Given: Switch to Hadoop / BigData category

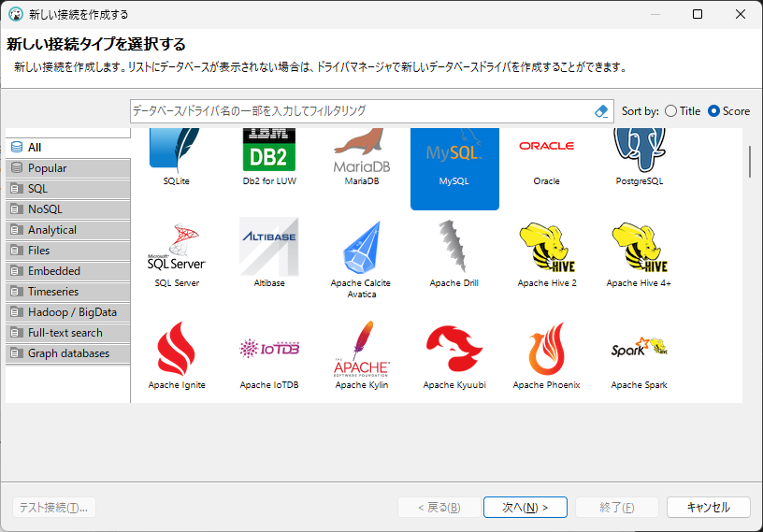Looking at the screenshot, I should point(68,312).
